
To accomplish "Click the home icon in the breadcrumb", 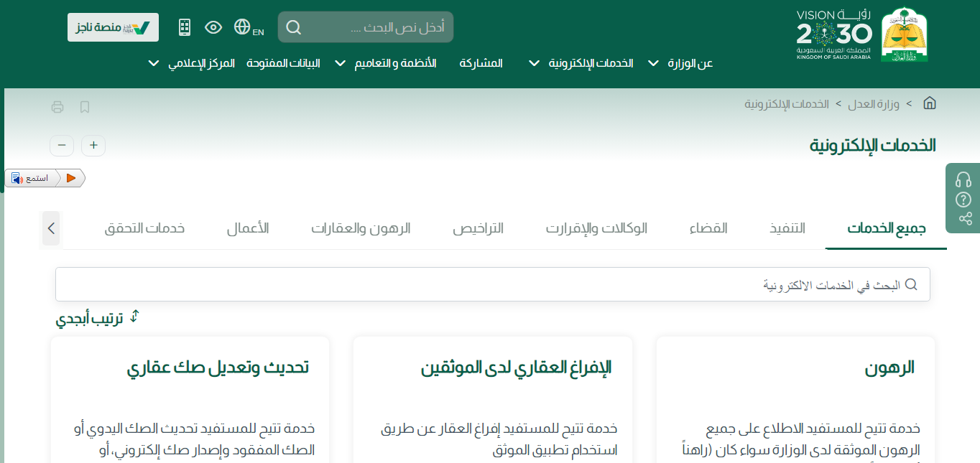I will [929, 103].
